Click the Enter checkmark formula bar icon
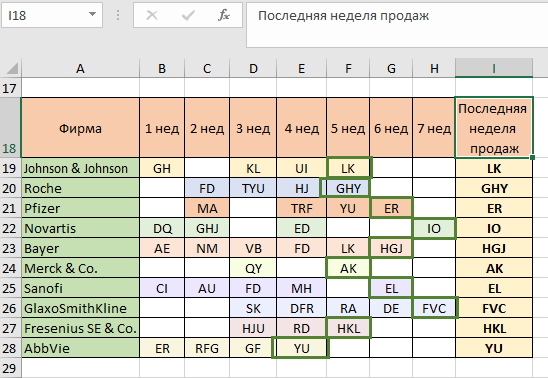The width and height of the screenshot is (548, 378). click(x=188, y=15)
